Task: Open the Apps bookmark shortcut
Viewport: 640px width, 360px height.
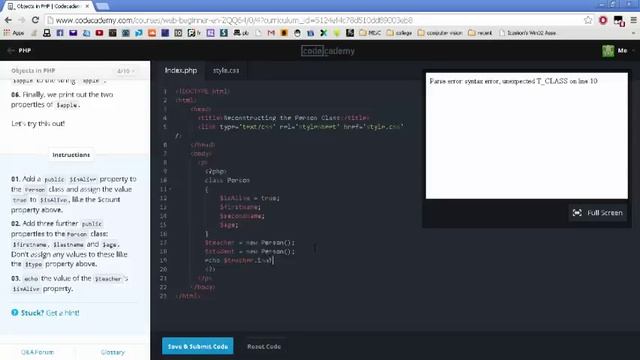Action: pos(14,33)
